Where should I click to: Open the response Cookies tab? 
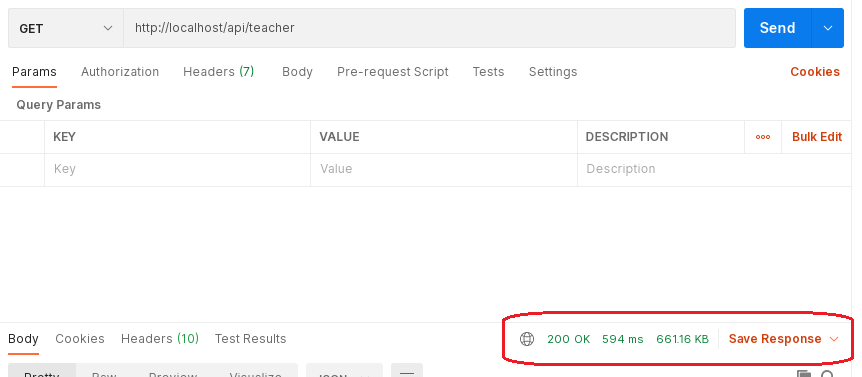click(80, 339)
